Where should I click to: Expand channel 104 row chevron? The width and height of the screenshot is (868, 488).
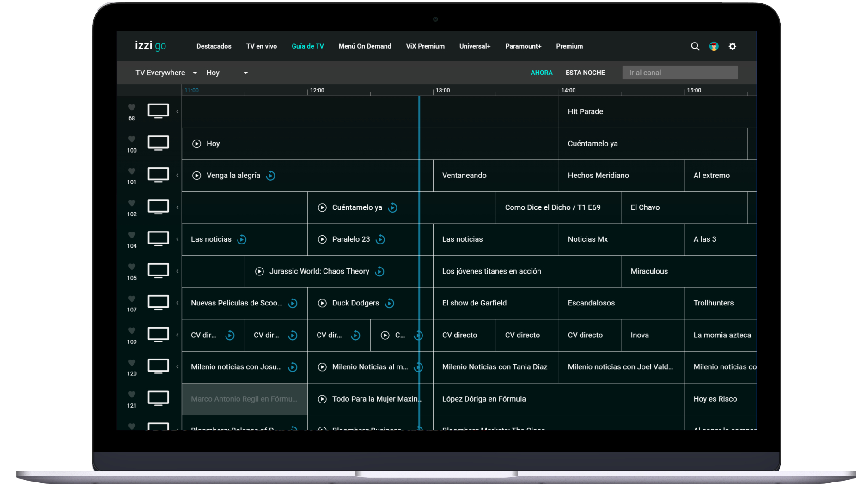point(177,239)
